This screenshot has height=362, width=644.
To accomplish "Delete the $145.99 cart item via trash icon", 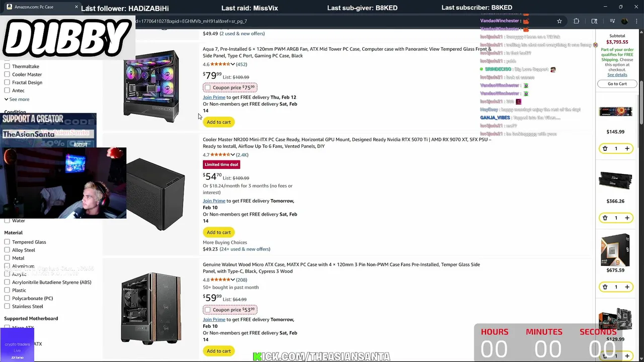I will coord(605,149).
